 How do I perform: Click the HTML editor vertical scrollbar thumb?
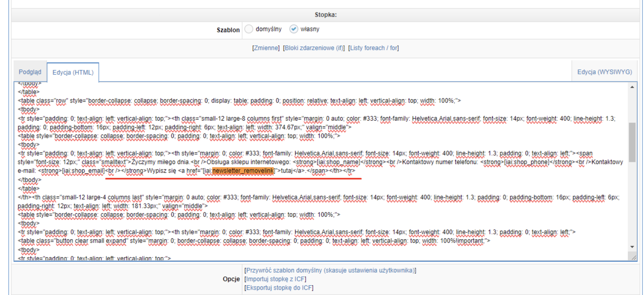point(632,142)
